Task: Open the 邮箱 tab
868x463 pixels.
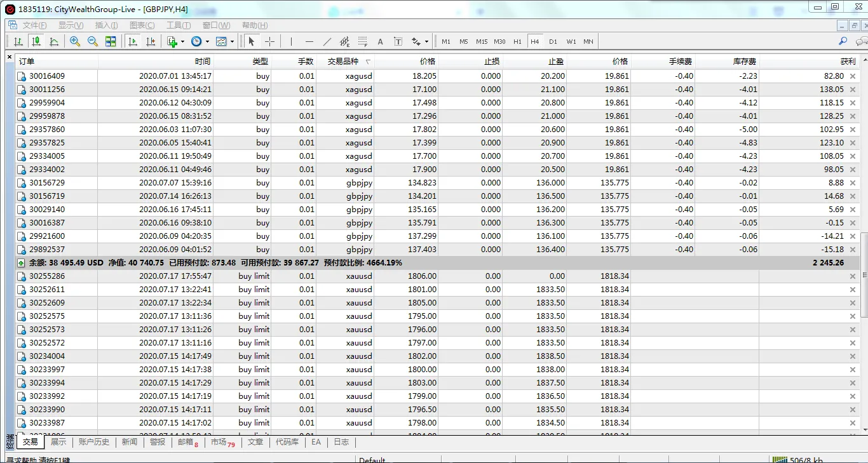Action: [x=187, y=442]
